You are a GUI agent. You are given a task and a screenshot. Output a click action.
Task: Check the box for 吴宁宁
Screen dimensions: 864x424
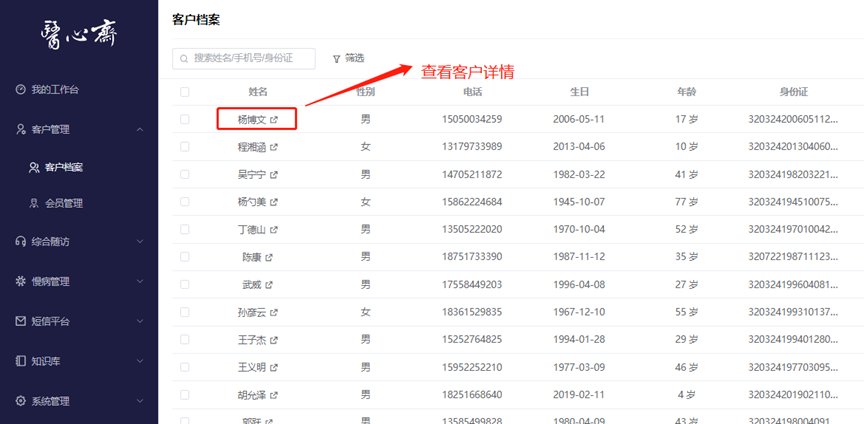coord(185,174)
